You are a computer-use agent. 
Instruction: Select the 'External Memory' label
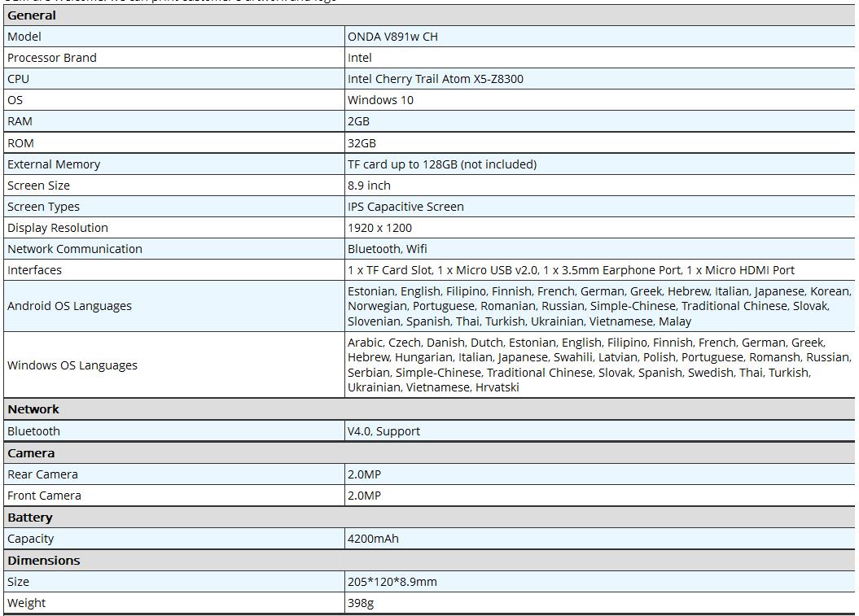(x=54, y=164)
